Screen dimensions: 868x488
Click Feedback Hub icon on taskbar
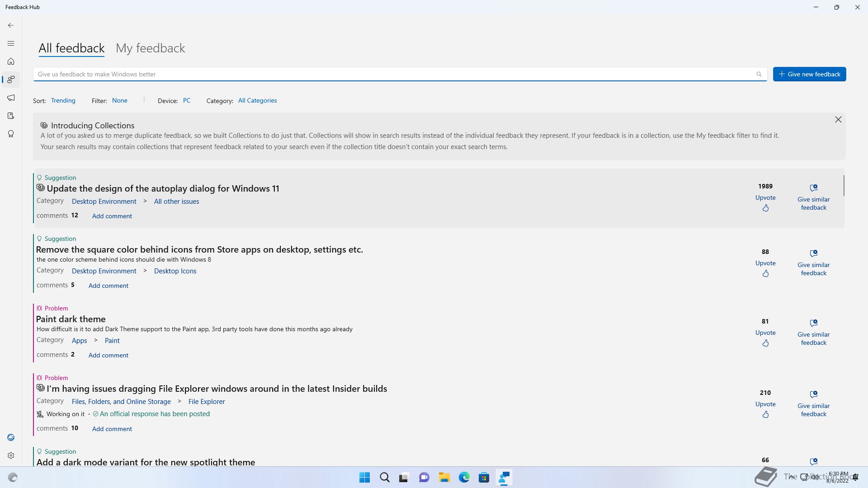504,477
